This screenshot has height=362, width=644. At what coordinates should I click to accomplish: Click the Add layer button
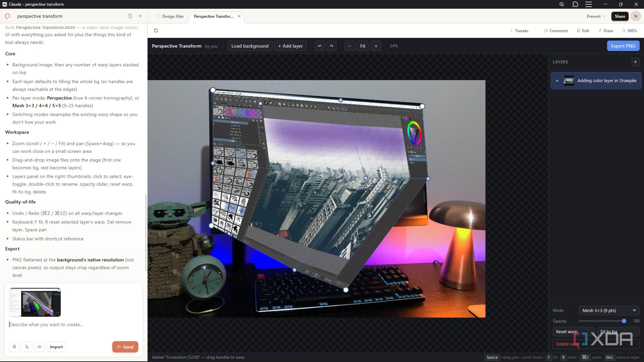tap(290, 46)
